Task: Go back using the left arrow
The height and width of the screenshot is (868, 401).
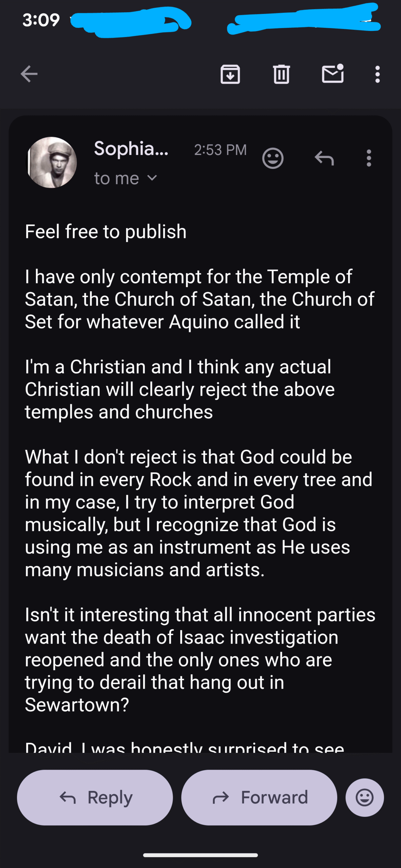Action: click(x=29, y=74)
